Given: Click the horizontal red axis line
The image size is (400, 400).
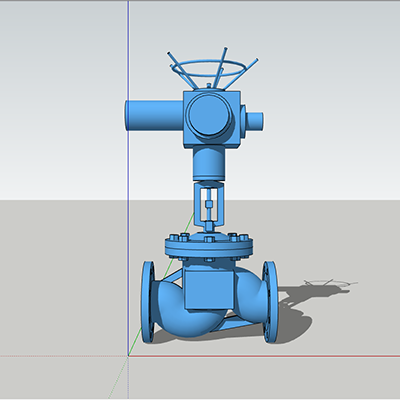Looking at the screenshot, I should click(x=264, y=356).
